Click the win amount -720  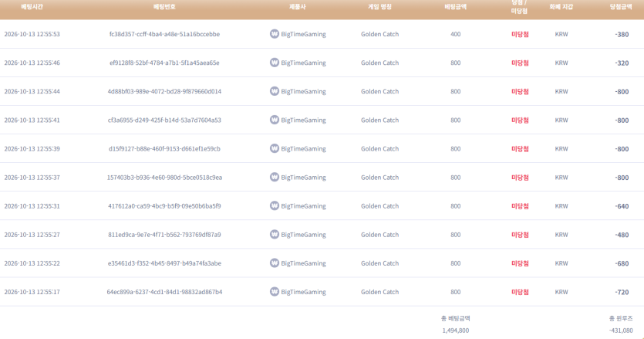tap(622, 293)
